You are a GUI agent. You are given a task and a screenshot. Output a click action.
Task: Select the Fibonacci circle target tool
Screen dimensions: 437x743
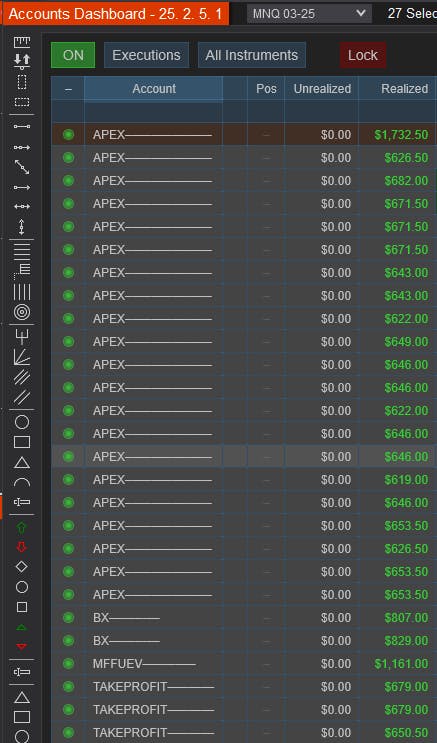[22, 312]
